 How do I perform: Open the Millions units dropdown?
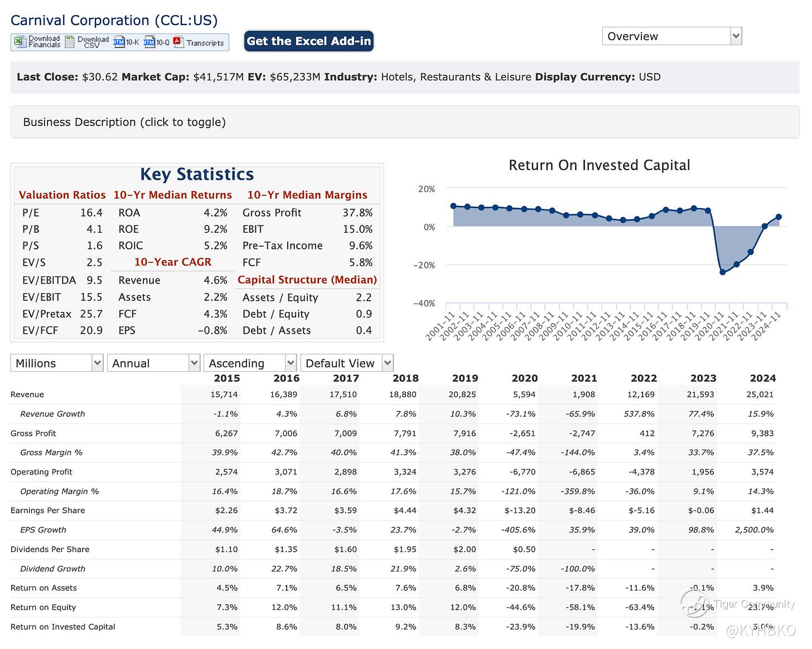pyautogui.click(x=56, y=363)
